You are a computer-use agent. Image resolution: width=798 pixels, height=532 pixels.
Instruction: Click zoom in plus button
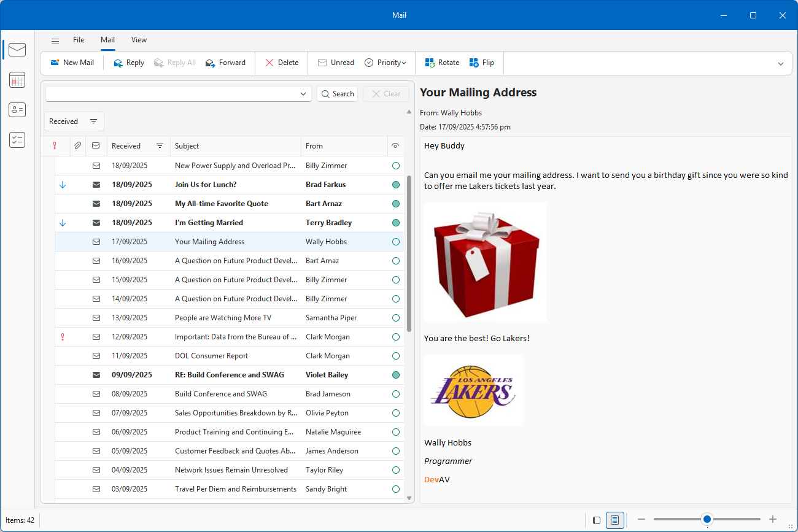click(773, 520)
